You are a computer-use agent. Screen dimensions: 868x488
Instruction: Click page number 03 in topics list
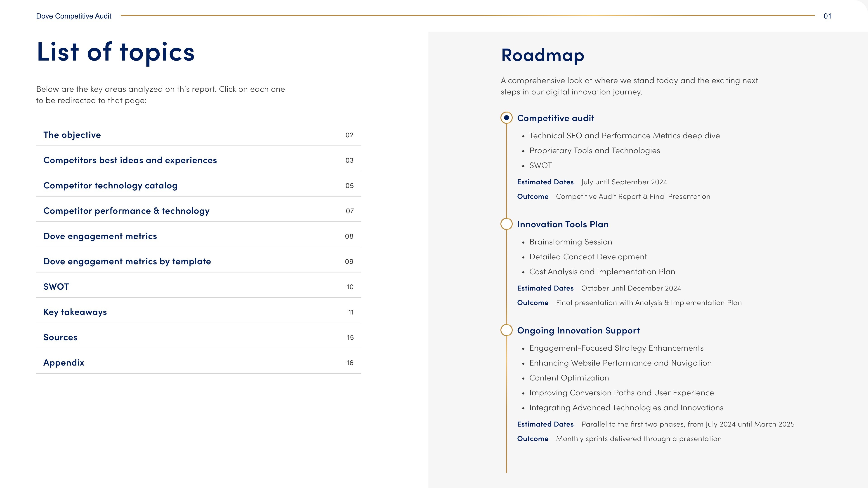point(349,160)
